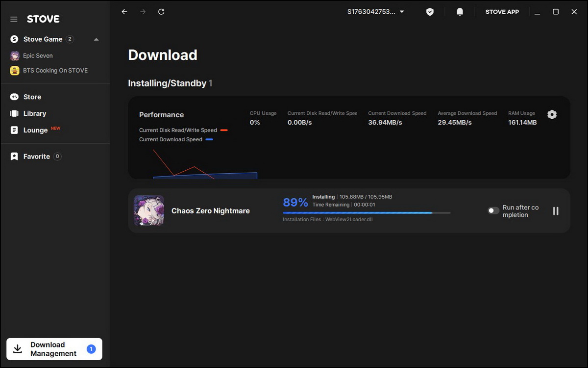Click the Download Management button

(x=54, y=349)
